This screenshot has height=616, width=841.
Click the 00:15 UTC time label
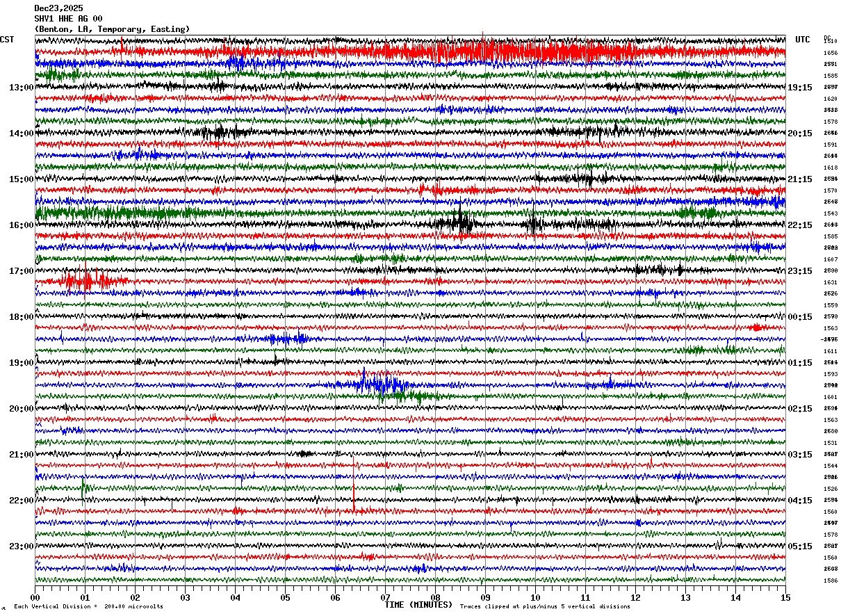800,317
